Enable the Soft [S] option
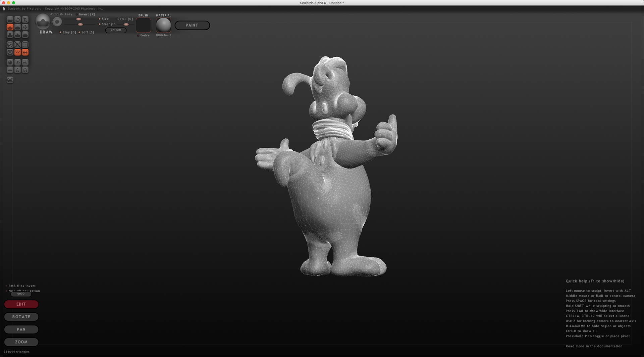This screenshot has height=357, width=644. 86,32
